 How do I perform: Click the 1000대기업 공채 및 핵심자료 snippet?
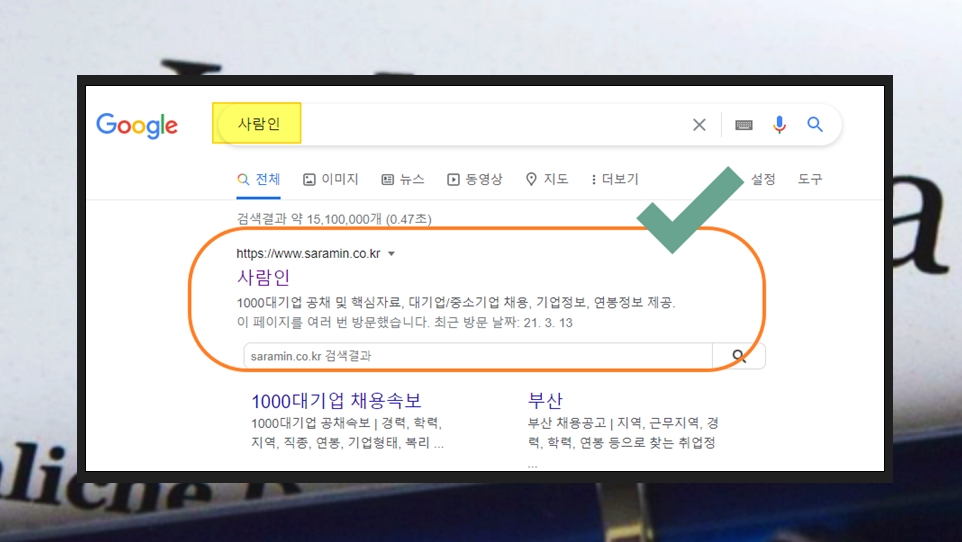456,303
